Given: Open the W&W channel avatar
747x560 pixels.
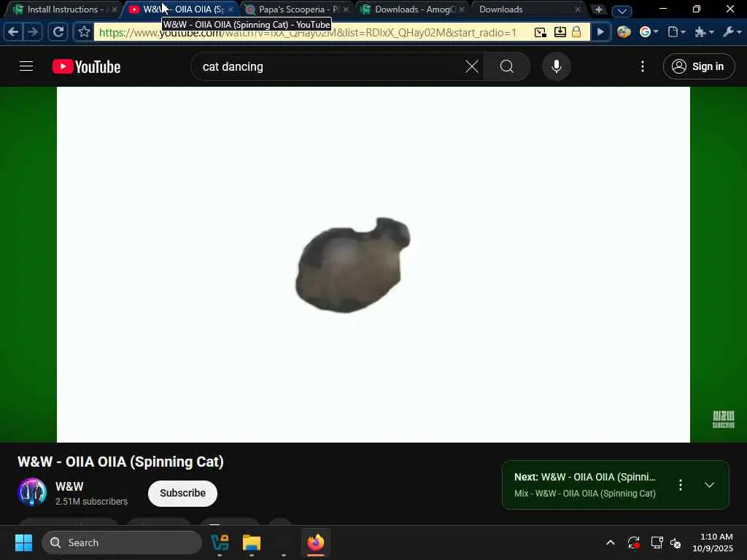Looking at the screenshot, I should [x=32, y=492].
